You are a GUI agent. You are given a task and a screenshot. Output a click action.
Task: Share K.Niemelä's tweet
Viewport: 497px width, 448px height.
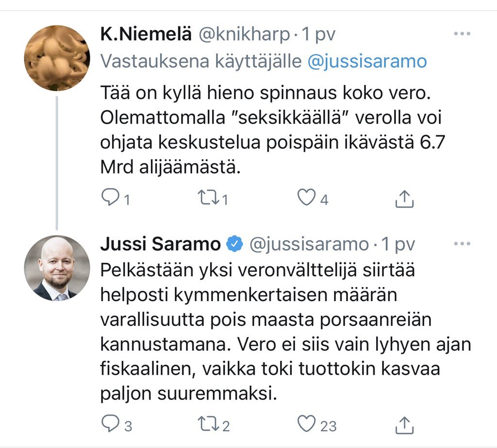[404, 198]
